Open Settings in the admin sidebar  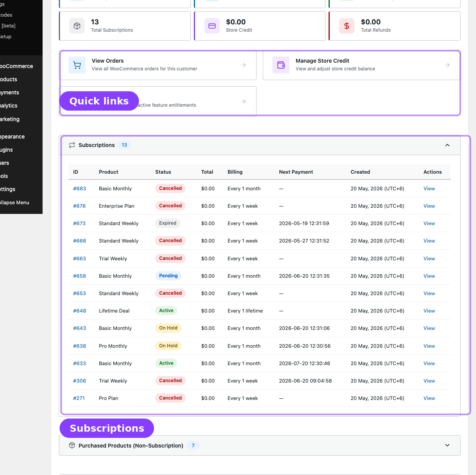pos(7,189)
